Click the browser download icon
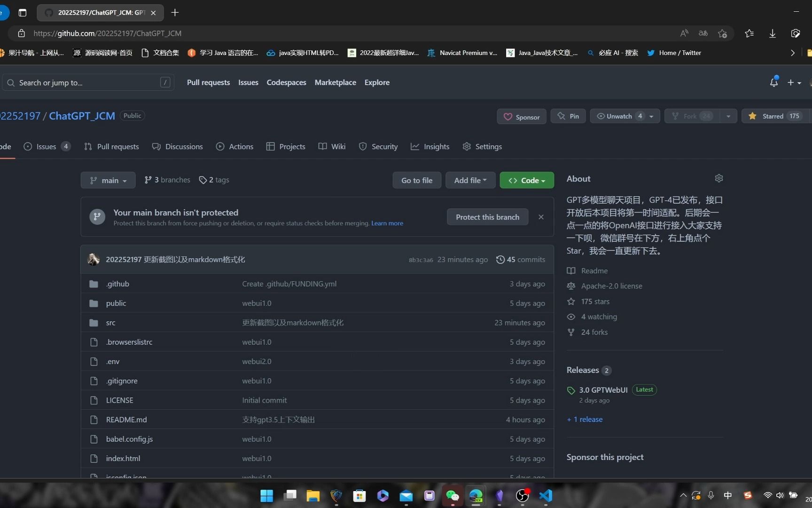Screen dimensions: 812x508 click(x=773, y=33)
